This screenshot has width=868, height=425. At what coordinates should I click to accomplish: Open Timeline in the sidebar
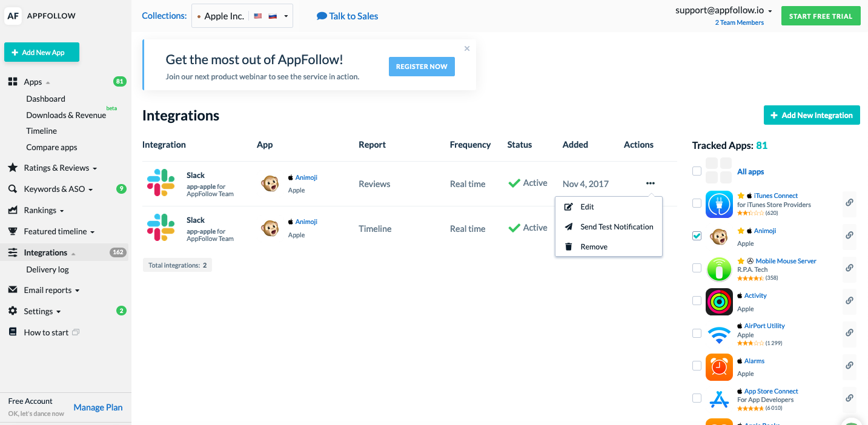click(x=41, y=131)
